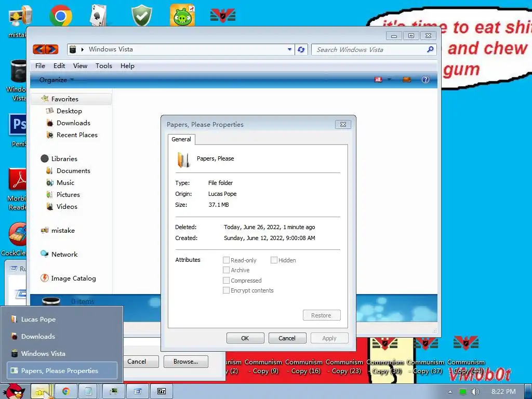Viewport: 532px width, 399px height.
Task: Select the General tab
Action: pyautogui.click(x=181, y=139)
